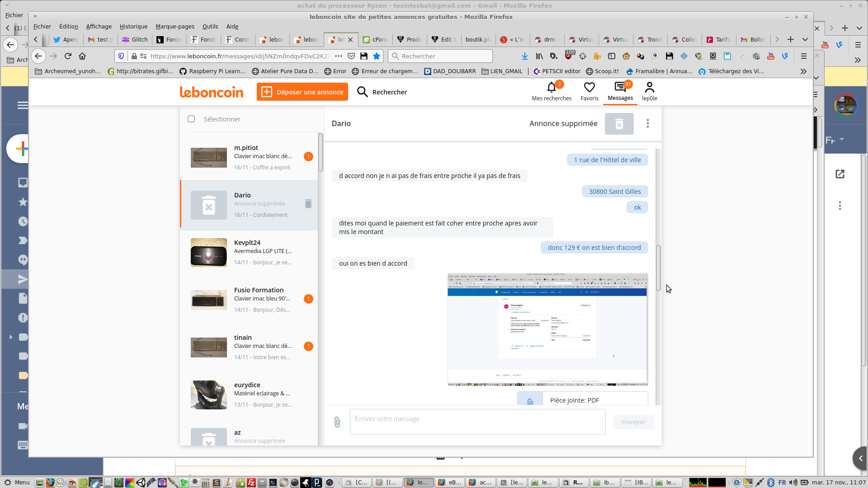Image resolution: width=868 pixels, height=488 pixels.
Task: Click Firefox home button
Action: (x=82, y=56)
